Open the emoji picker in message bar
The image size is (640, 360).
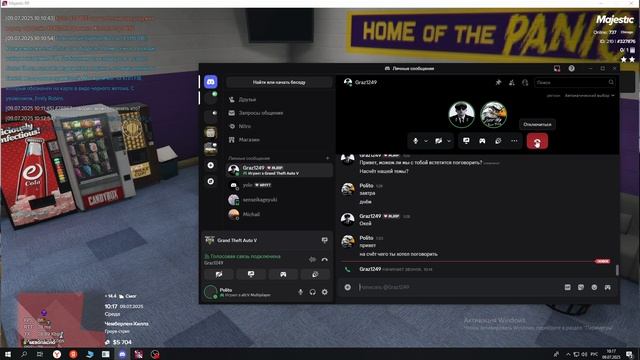click(594, 287)
